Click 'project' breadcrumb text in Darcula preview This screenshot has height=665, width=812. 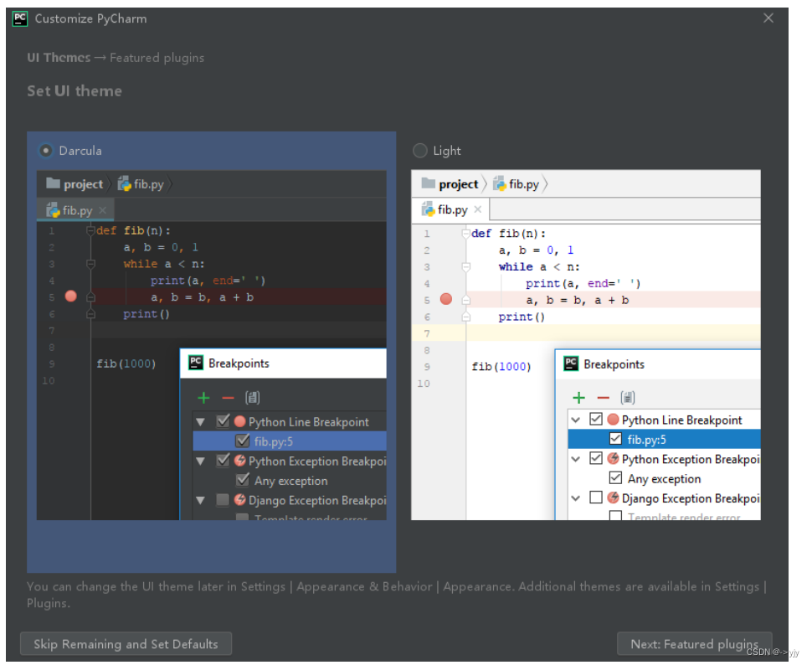tap(84, 184)
